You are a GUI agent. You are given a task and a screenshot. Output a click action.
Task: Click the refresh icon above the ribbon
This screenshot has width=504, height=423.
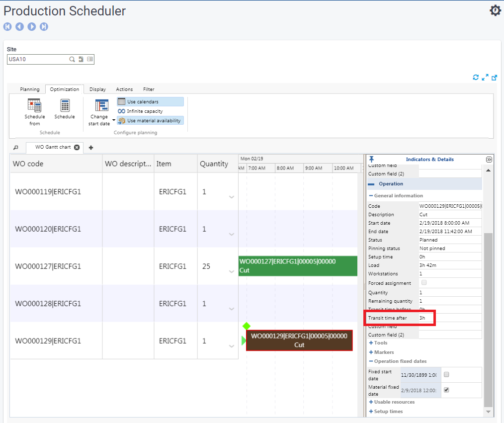point(476,78)
